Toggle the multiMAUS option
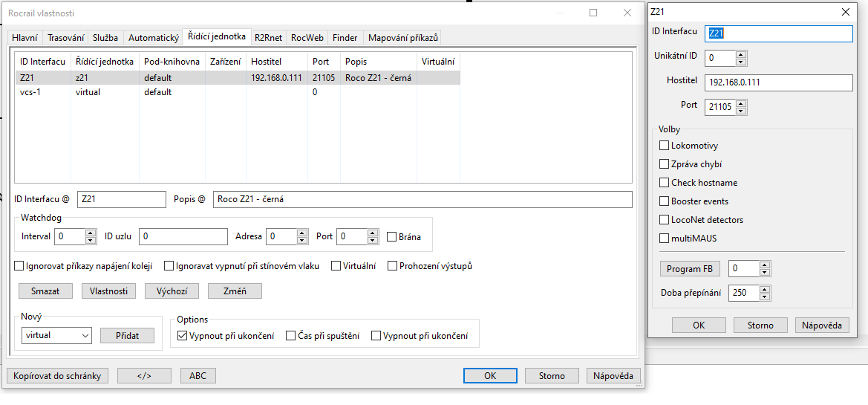 pos(665,239)
